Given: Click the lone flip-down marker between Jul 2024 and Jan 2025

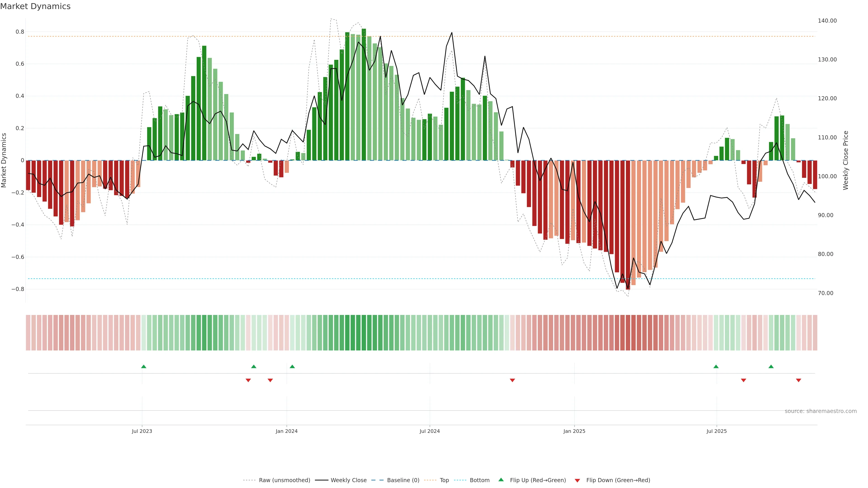Looking at the screenshot, I should 512,380.
